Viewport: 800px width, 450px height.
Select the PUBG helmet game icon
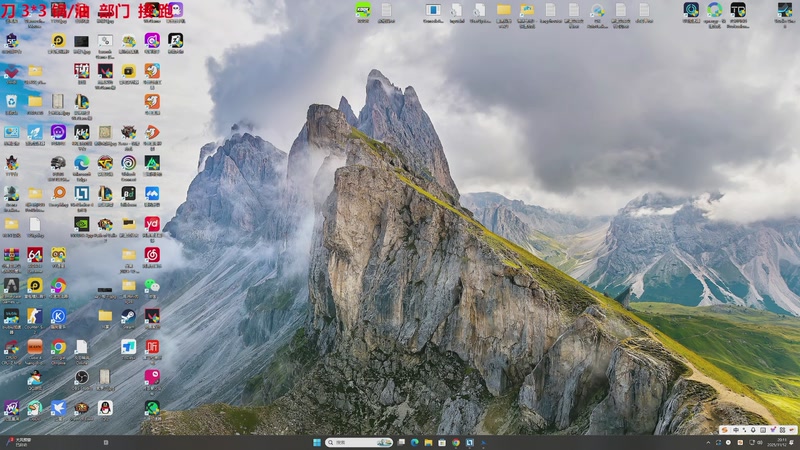(58, 163)
